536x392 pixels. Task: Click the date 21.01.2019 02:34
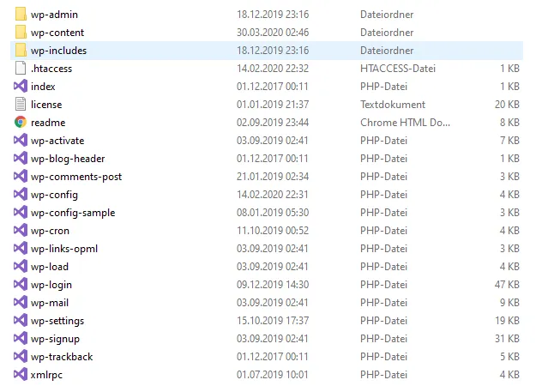(273, 177)
